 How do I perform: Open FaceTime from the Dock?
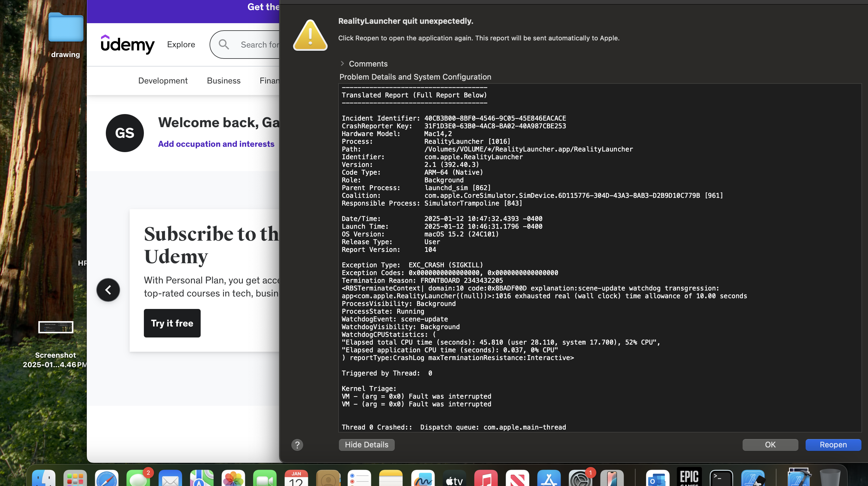coord(265,478)
